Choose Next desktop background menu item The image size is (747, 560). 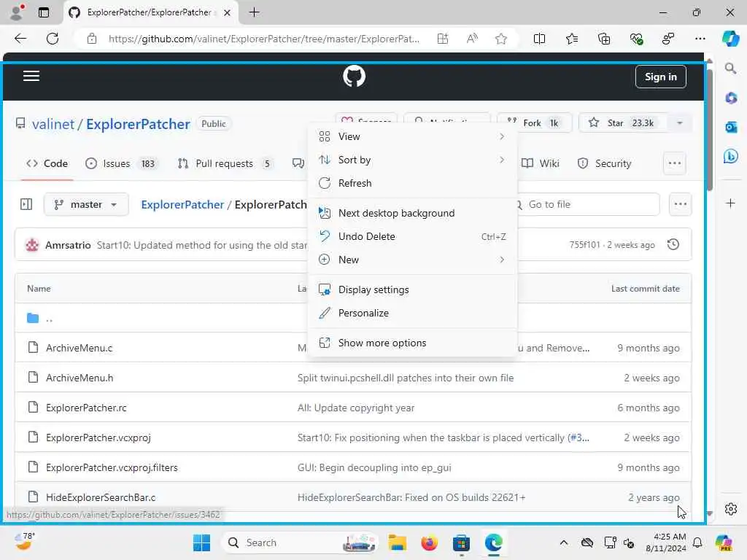(413, 214)
